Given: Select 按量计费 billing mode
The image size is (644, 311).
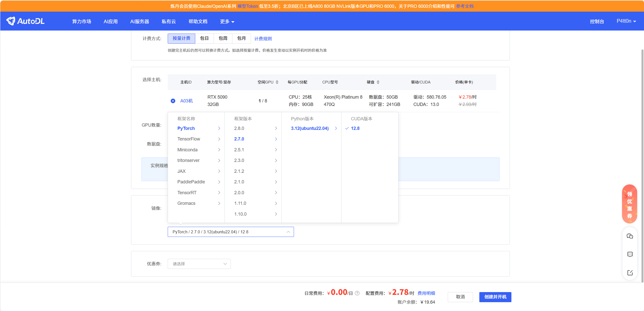Looking at the screenshot, I should pyautogui.click(x=181, y=38).
